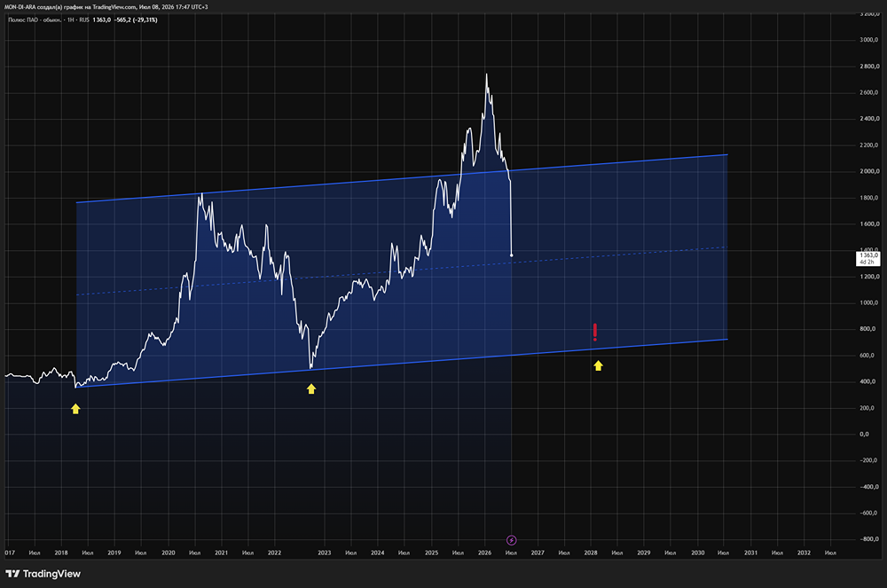Image resolution: width=887 pixels, height=588 pixels.
Task: Click the purple lightning event icon on time axis
Action: pyautogui.click(x=512, y=540)
